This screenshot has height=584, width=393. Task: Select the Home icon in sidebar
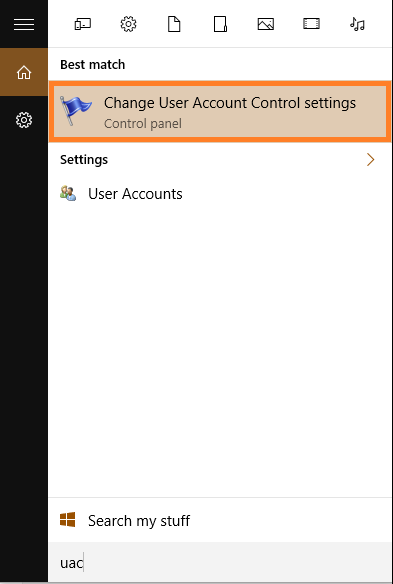coord(24,72)
